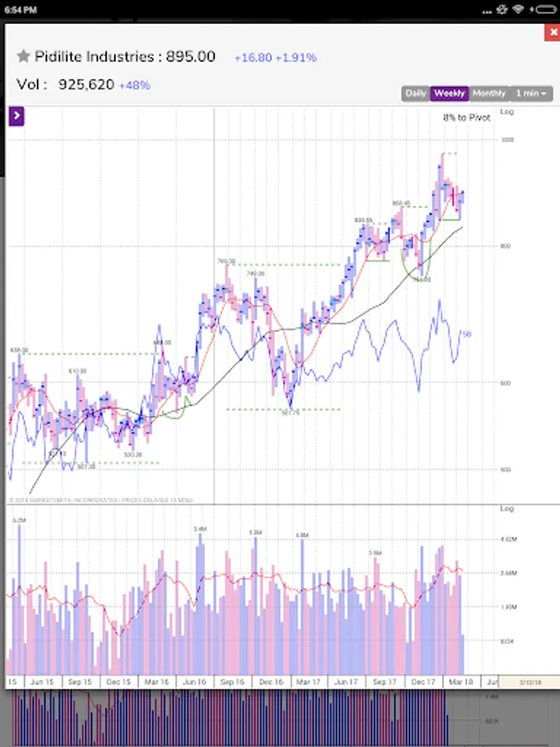Click the Mar 18 date axis label
This screenshot has width=560, height=747.
460,682
